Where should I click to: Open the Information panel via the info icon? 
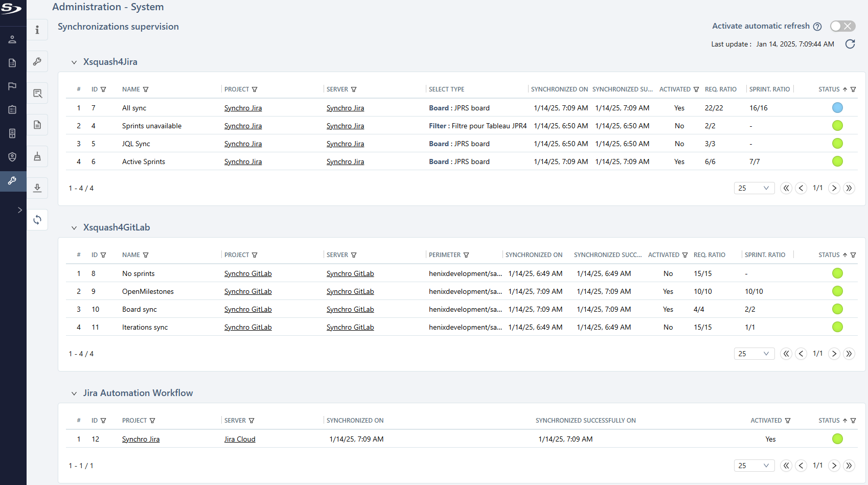pos(37,30)
